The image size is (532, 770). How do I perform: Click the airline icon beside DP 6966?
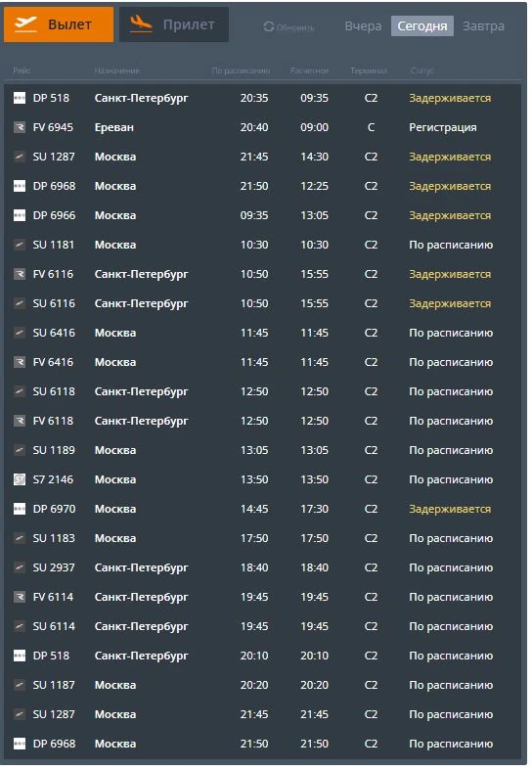20,215
